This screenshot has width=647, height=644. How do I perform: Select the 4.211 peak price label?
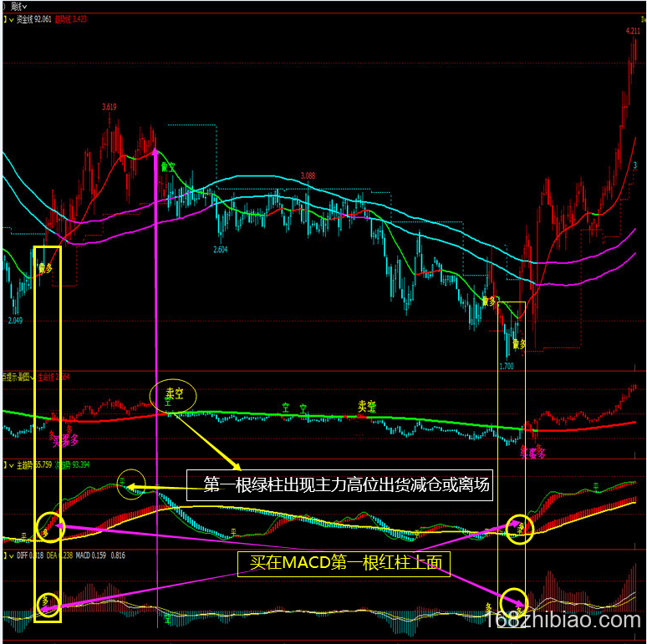pyautogui.click(x=632, y=32)
